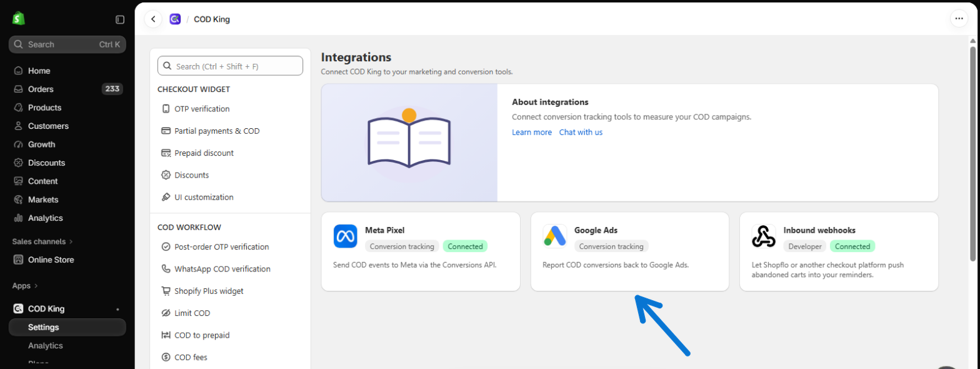Click the Chat with us link
Viewport: 980px width, 369px height.
(581, 132)
